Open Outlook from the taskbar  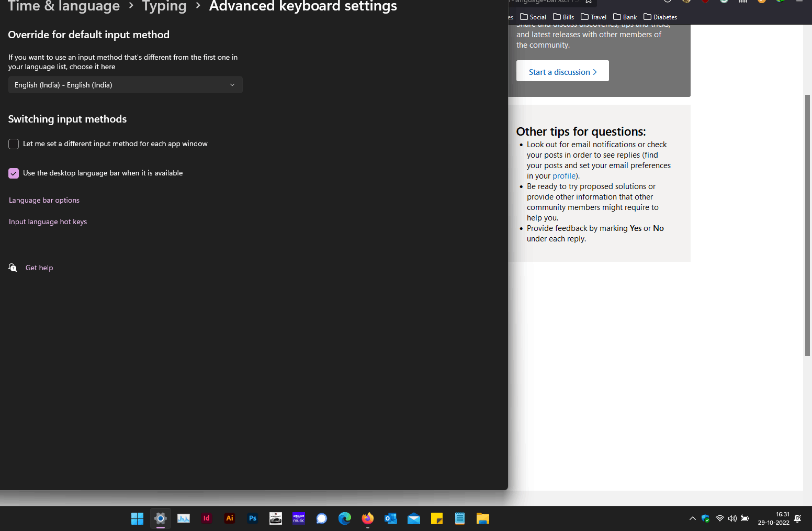391,518
